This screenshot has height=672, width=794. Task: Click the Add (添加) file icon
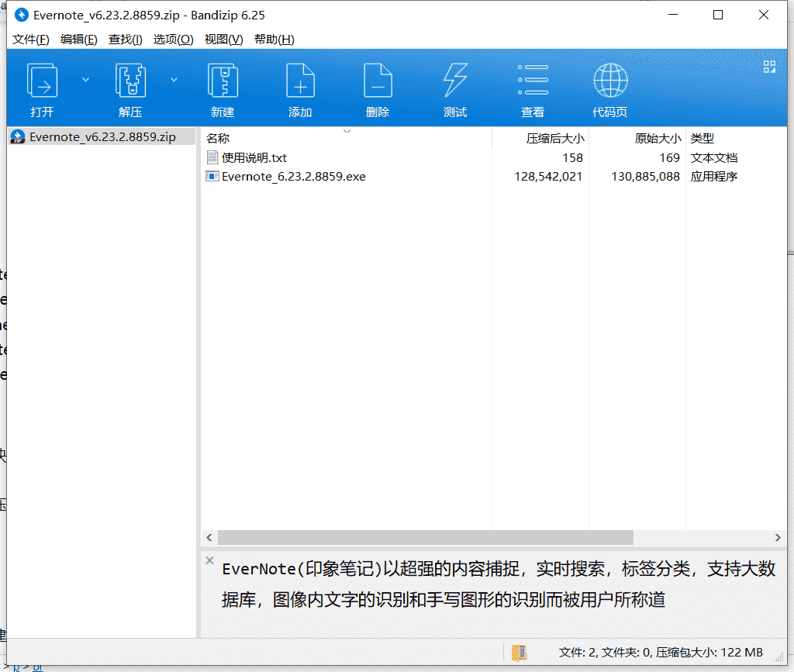(x=300, y=81)
